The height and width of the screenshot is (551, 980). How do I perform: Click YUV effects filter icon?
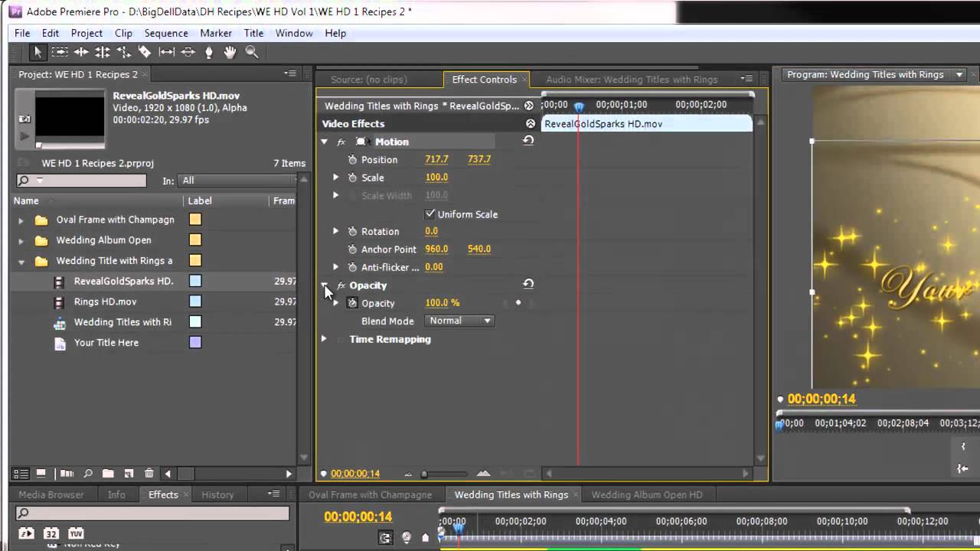tap(76, 533)
